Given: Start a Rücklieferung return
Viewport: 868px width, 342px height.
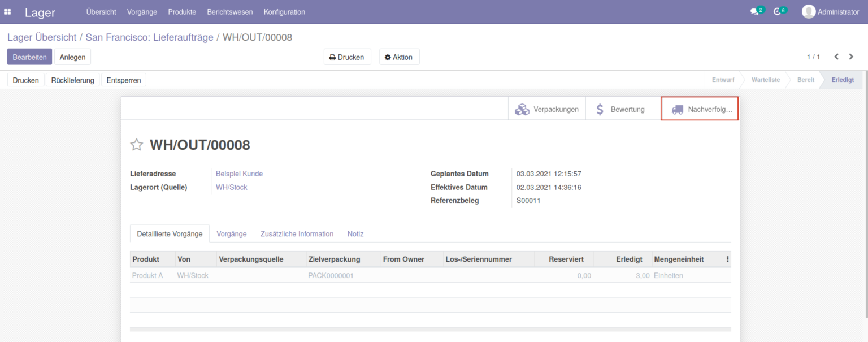Looking at the screenshot, I should click(72, 80).
